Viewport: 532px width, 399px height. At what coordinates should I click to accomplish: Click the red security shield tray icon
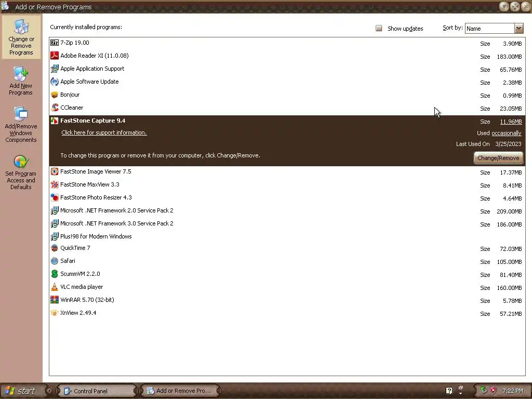point(494,391)
